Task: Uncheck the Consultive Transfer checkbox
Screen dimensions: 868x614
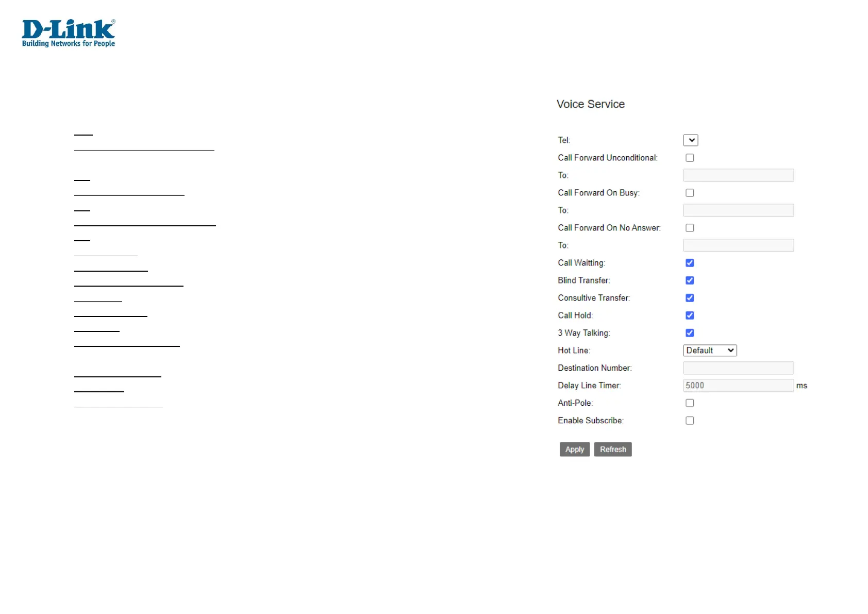Action: tap(690, 298)
